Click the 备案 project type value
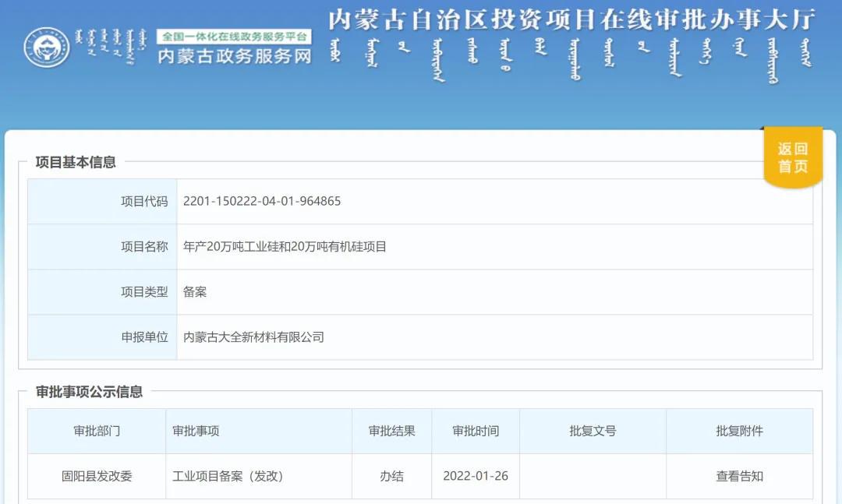 195,292
